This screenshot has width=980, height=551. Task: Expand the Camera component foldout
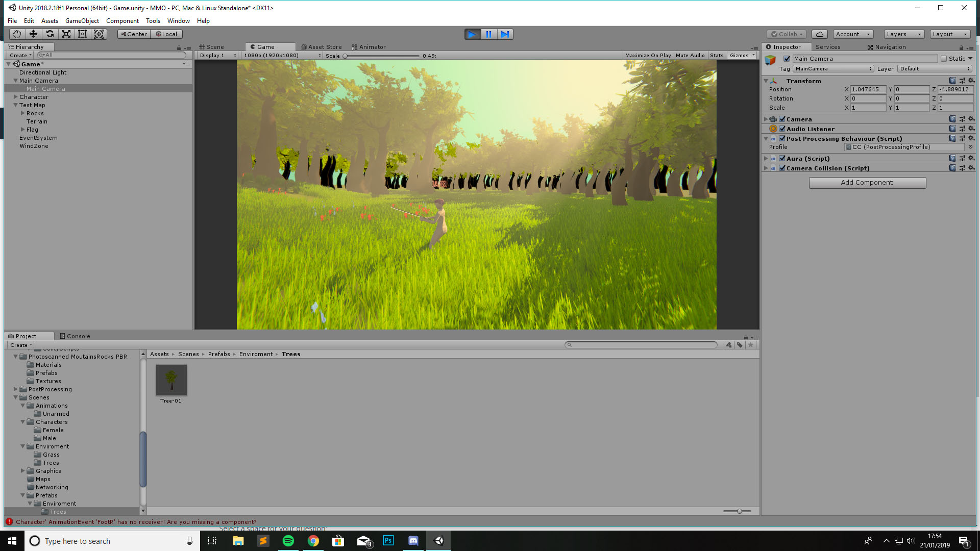tap(766, 119)
